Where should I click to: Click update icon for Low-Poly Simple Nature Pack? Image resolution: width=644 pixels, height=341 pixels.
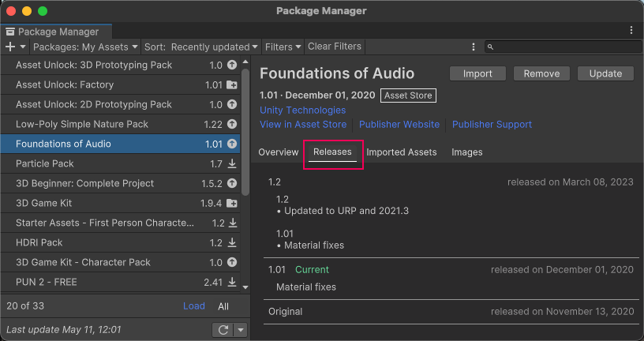coord(232,124)
